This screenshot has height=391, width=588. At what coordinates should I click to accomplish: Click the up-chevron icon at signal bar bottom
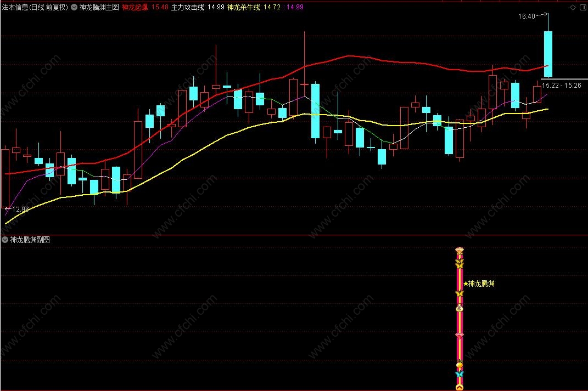tap(460, 387)
